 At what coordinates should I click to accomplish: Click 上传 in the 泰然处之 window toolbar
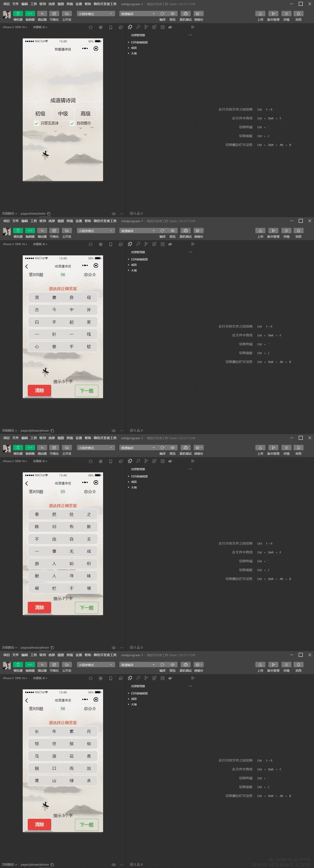[260, 448]
